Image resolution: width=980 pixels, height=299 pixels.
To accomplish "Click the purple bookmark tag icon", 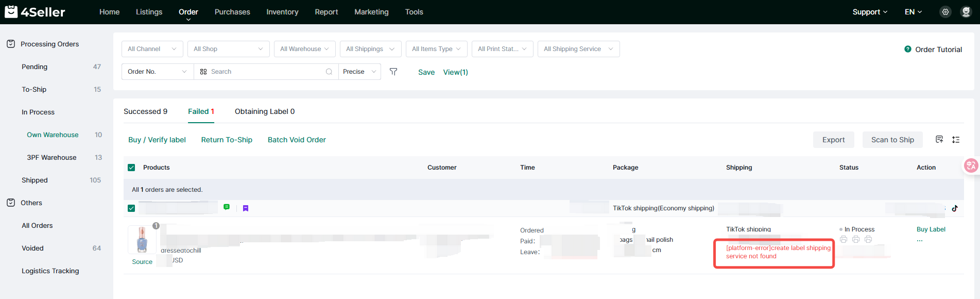I will tap(246, 208).
